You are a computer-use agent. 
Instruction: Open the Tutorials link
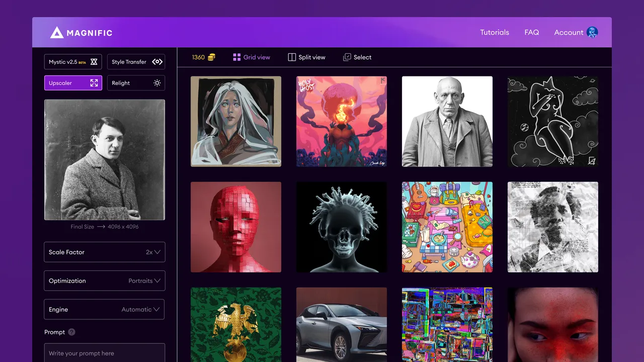[x=495, y=32]
